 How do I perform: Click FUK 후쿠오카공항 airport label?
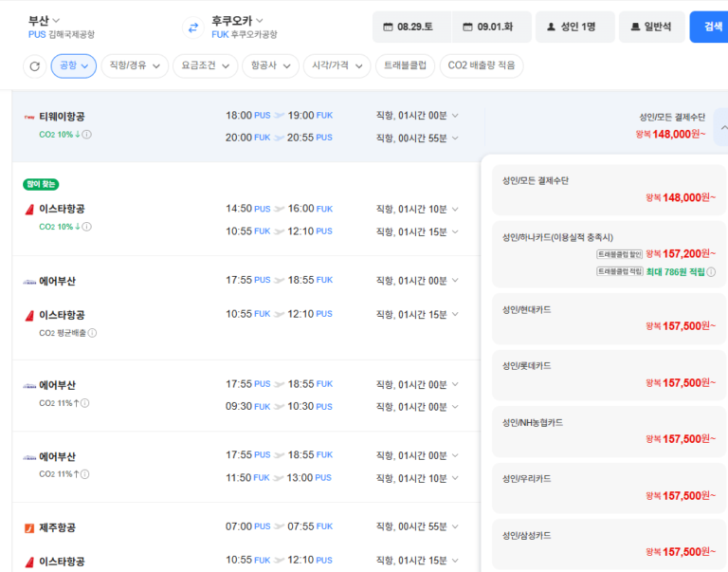(245, 35)
